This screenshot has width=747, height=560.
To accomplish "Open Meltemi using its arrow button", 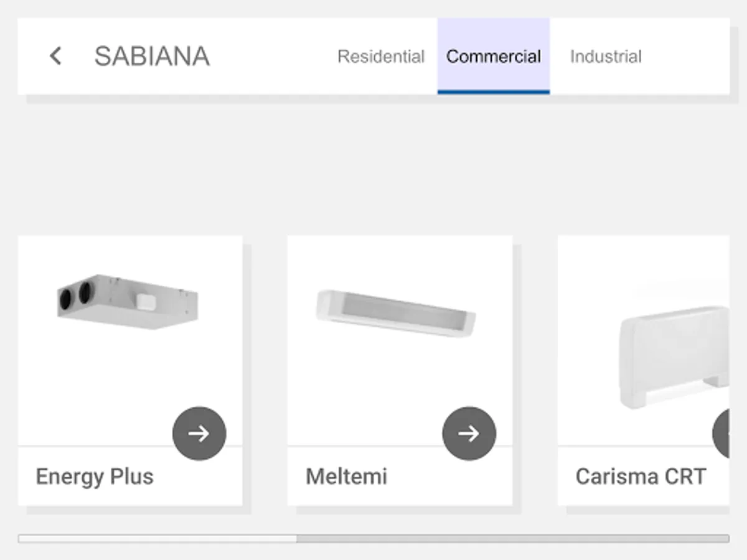I will click(x=469, y=434).
